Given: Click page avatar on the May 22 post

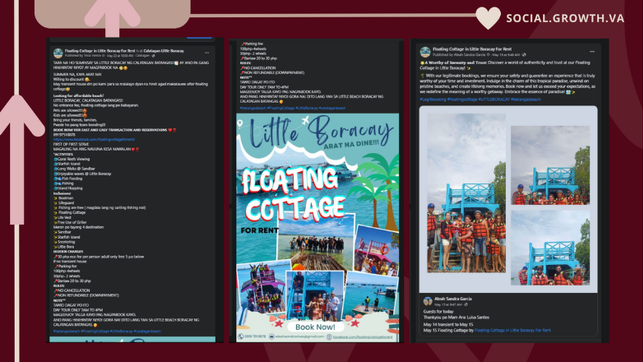Looking at the screenshot, I should tap(58, 53).
